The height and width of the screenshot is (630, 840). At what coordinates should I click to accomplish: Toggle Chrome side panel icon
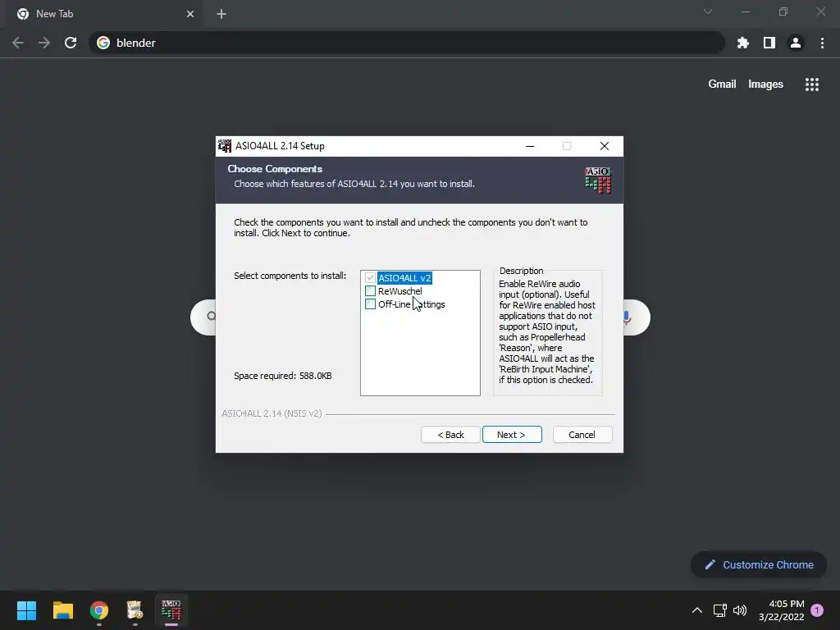click(x=769, y=43)
